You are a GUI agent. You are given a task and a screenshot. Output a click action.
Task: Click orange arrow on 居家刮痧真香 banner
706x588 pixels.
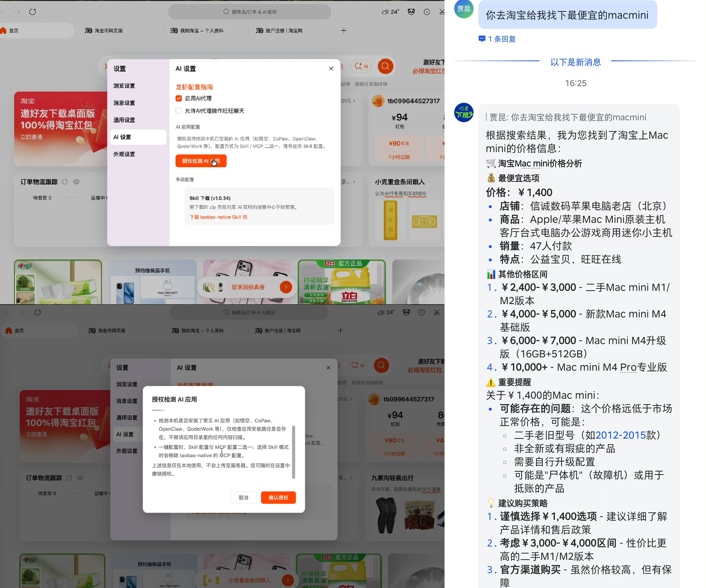click(286, 287)
